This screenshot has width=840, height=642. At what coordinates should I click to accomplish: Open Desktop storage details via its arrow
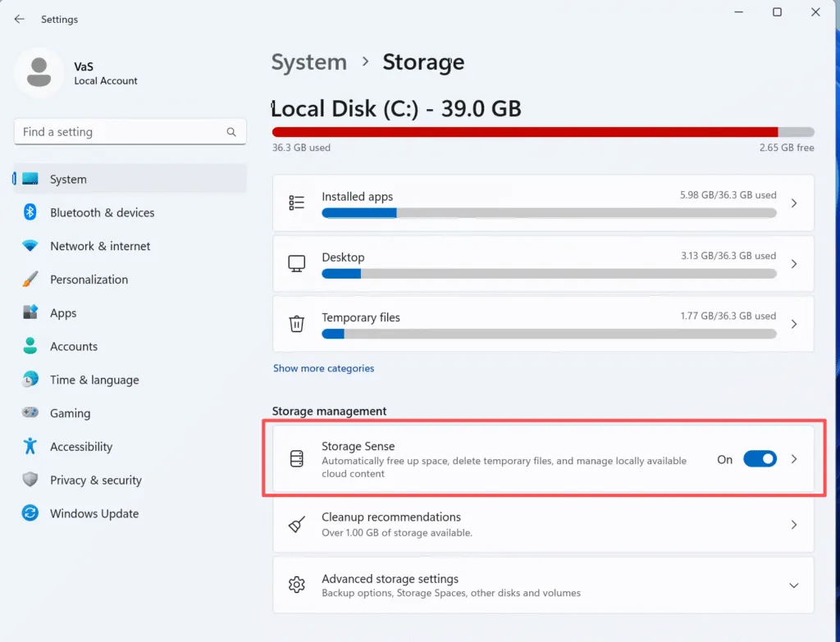pyautogui.click(x=793, y=263)
